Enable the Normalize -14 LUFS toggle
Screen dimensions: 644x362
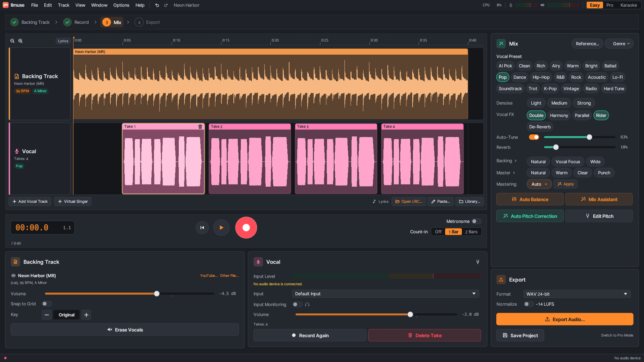pos(528,304)
